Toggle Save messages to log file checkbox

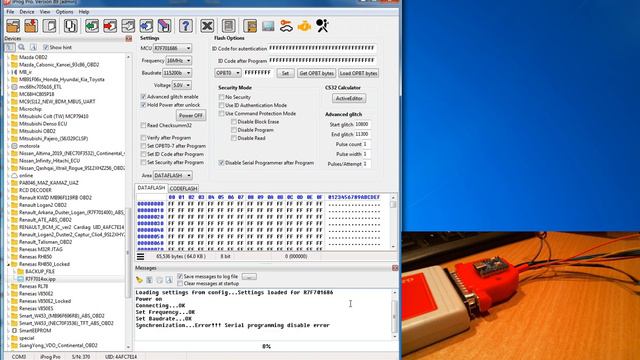coord(180,276)
